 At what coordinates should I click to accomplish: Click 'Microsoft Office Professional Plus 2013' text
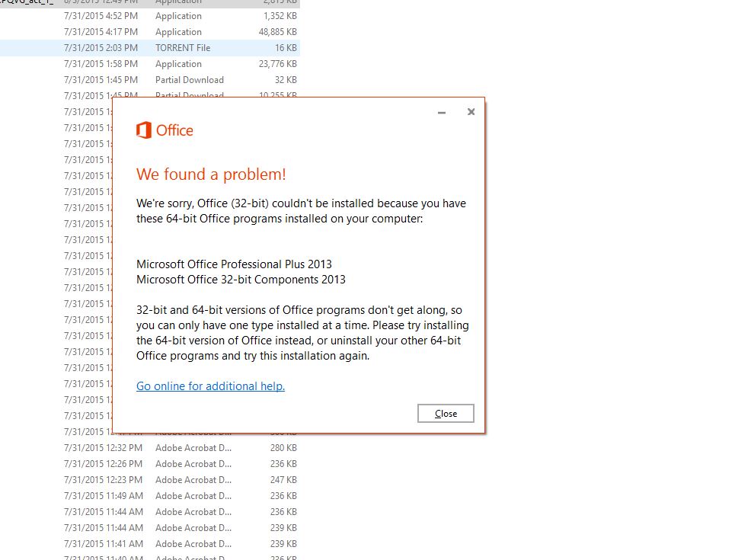click(x=234, y=264)
